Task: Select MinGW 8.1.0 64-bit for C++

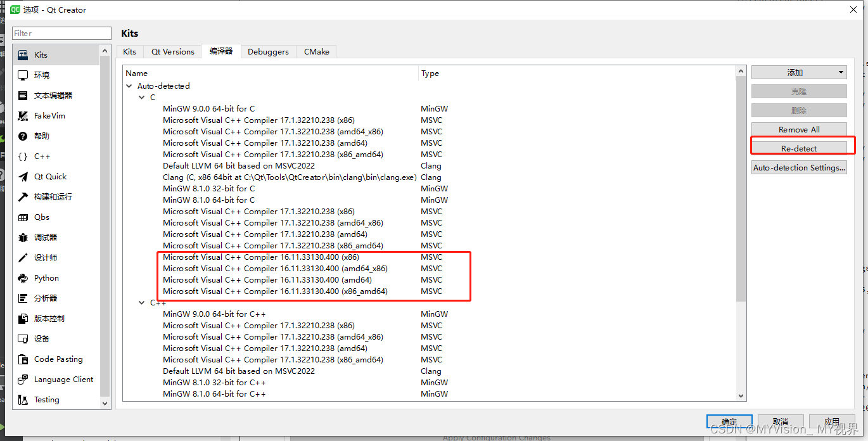Action: tap(214, 394)
